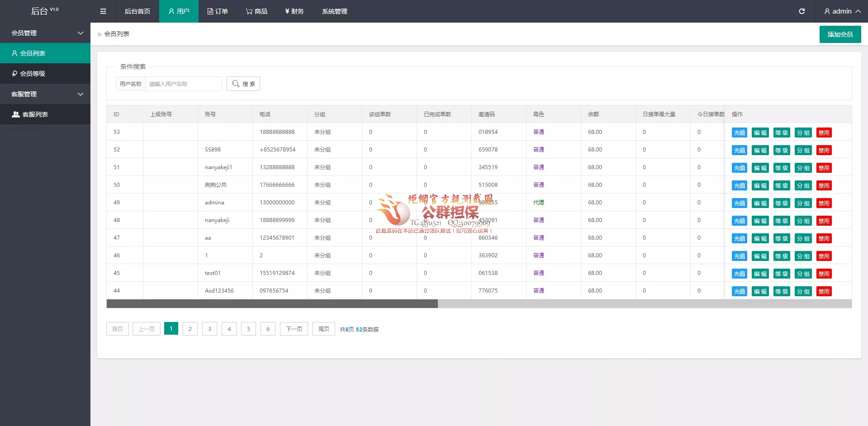868x426 pixels.
Task: Switch to 后台首页 tab
Action: 137,11
